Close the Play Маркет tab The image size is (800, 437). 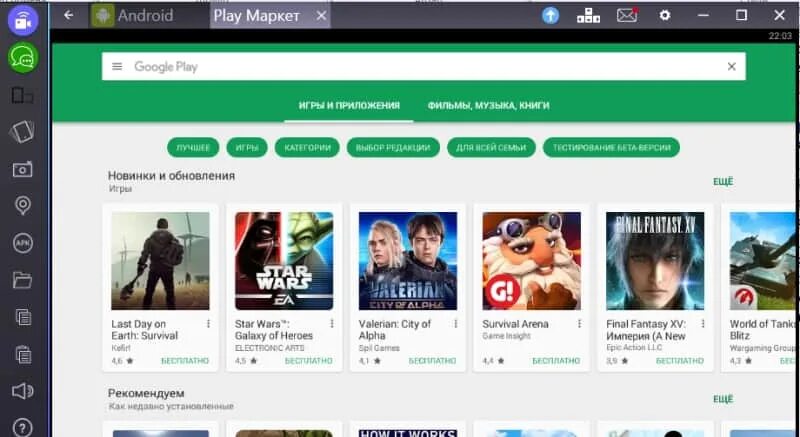(321, 16)
